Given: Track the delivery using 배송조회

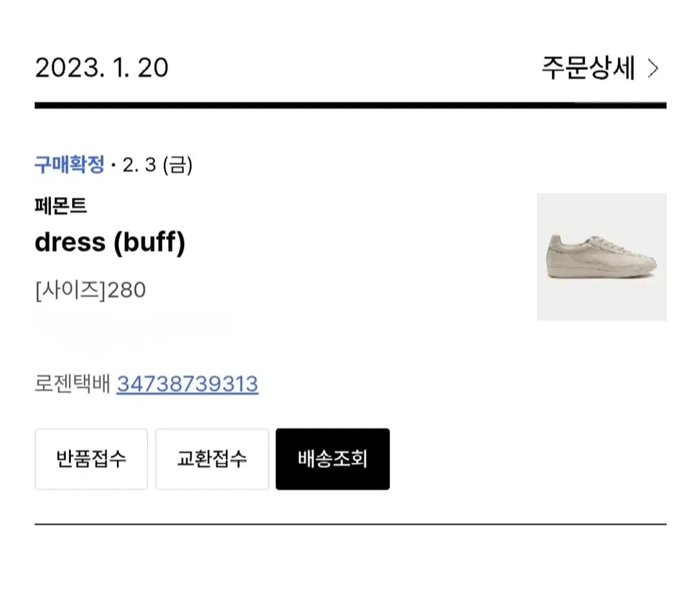Looking at the screenshot, I should 332,458.
